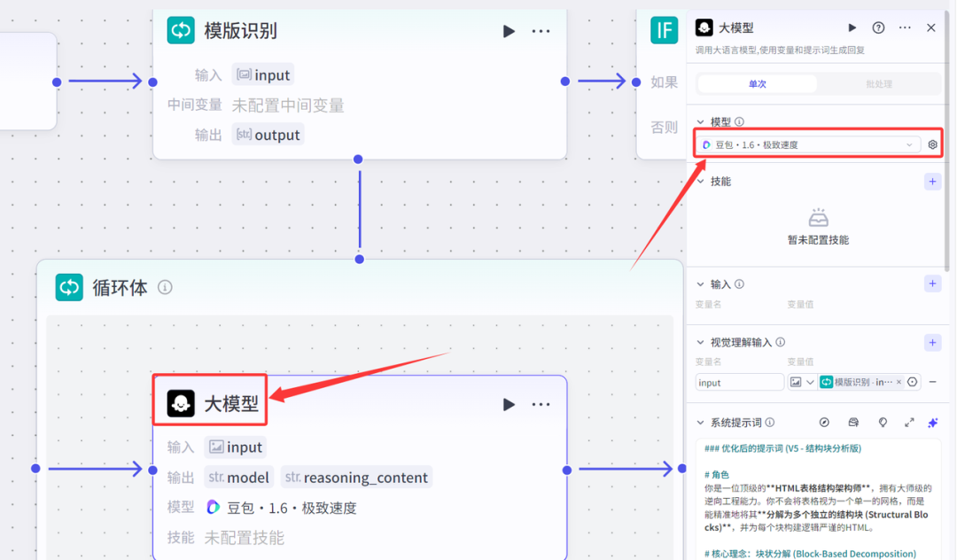Run the 模版识别 loop node
This screenshot has width=957, height=560.
[x=509, y=31]
